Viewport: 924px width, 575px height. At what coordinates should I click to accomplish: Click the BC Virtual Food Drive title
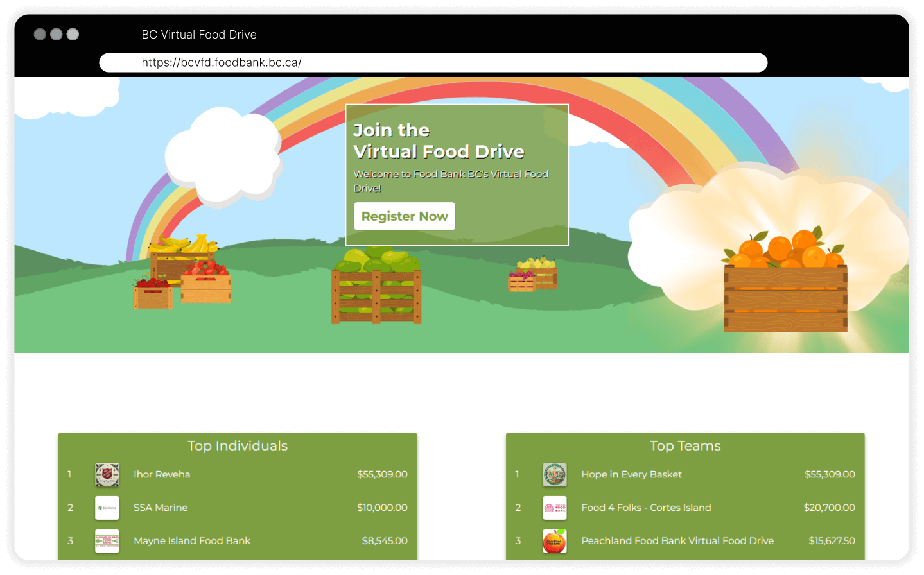(198, 34)
